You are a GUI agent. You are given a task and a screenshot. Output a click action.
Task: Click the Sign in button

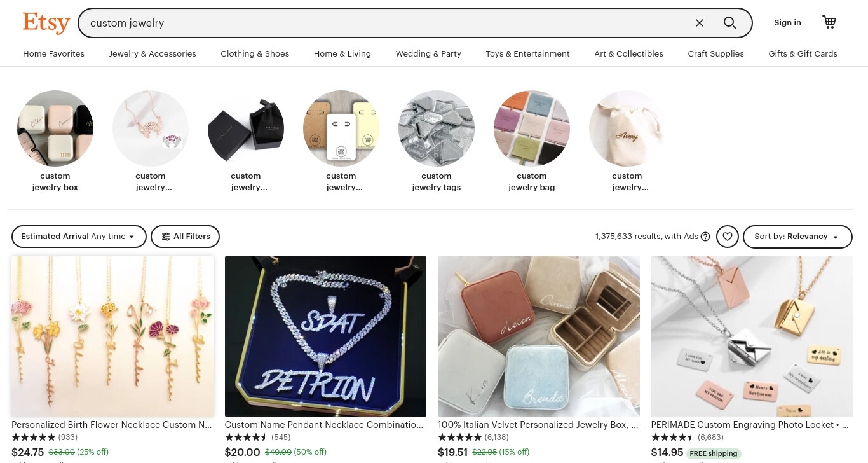click(x=787, y=23)
